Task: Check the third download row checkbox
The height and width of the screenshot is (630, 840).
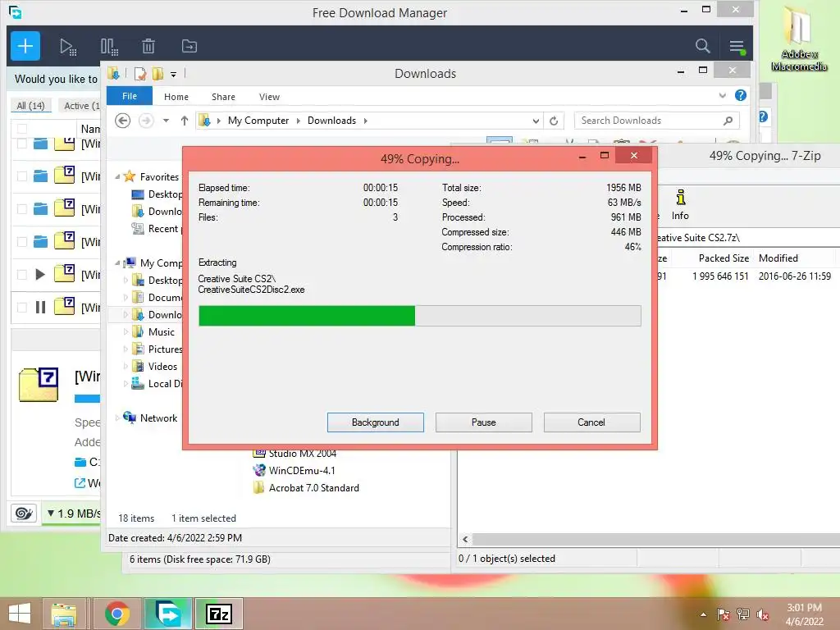Action: point(22,209)
